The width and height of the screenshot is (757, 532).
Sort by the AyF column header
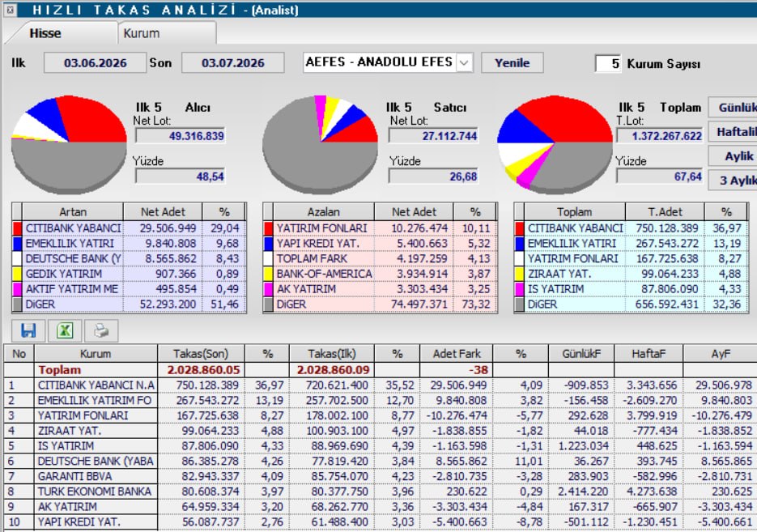click(x=720, y=354)
